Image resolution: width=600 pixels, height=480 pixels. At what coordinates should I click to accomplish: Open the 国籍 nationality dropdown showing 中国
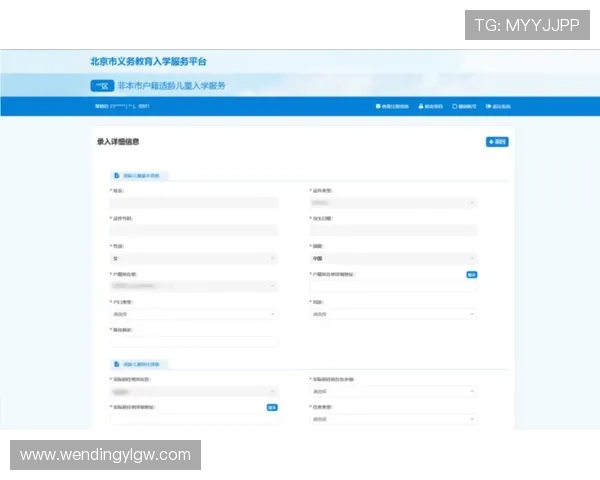pos(393,258)
